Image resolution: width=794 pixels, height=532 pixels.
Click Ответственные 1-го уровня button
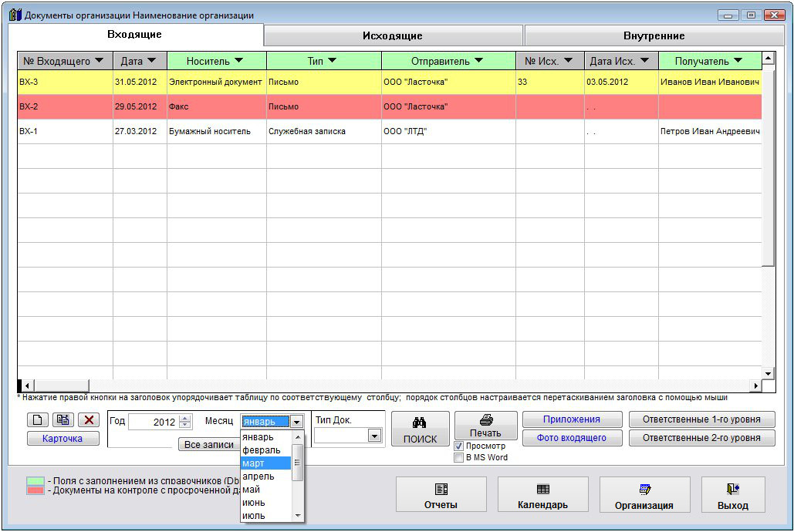[x=702, y=419]
